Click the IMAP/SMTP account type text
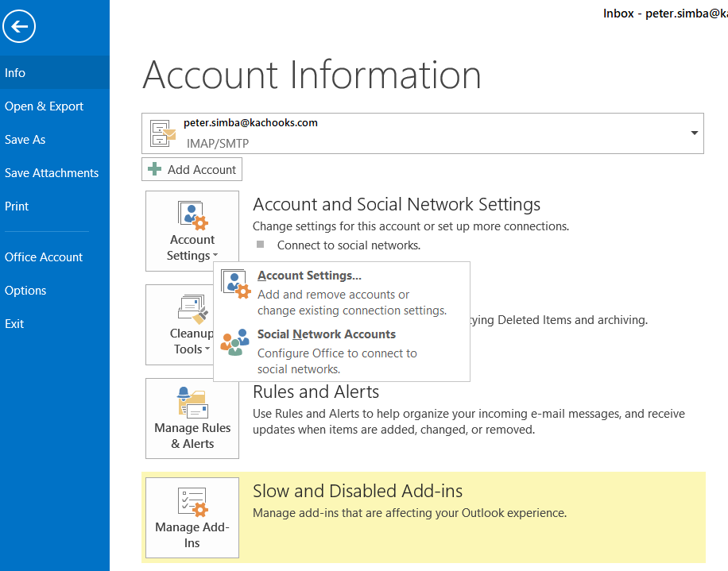This screenshot has width=728, height=571. pyautogui.click(x=218, y=143)
